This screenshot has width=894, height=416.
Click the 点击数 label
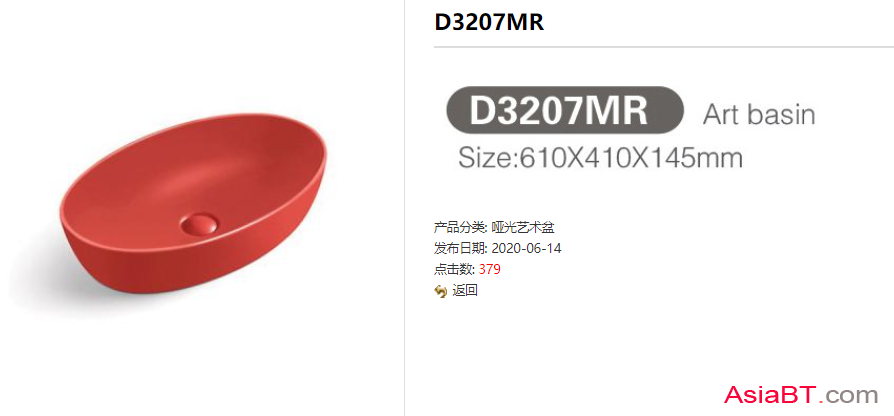click(x=454, y=269)
